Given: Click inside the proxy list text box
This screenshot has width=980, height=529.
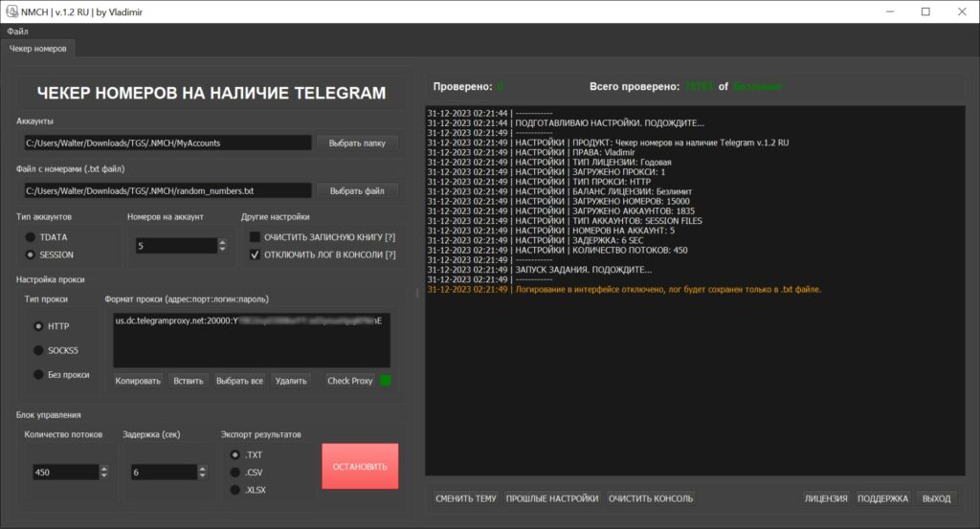Looking at the screenshot, I should (252, 341).
